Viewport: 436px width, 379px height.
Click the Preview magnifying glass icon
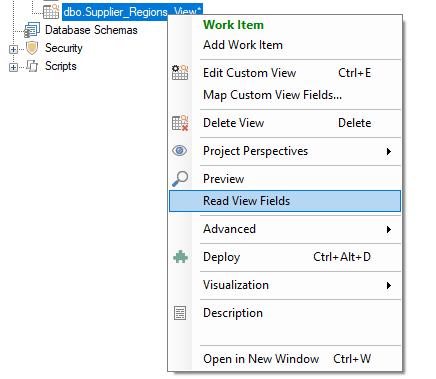(180, 179)
